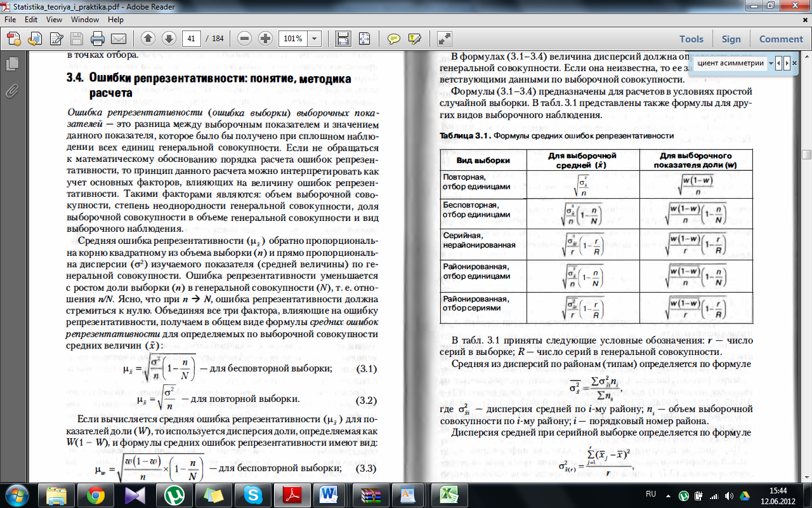This screenshot has width=812, height=508.
Task: Select the Highlight text tool
Action: 414,38
